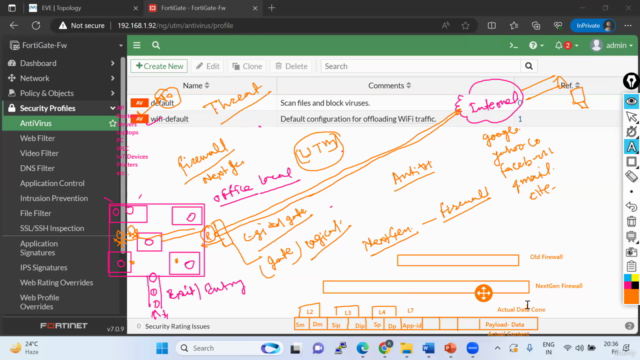Clear all drawings with the trash bin icon

(631, 222)
